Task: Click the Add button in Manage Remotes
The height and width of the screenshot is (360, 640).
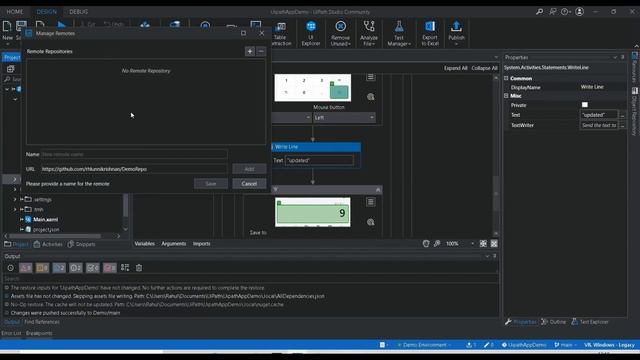Action: click(x=249, y=169)
